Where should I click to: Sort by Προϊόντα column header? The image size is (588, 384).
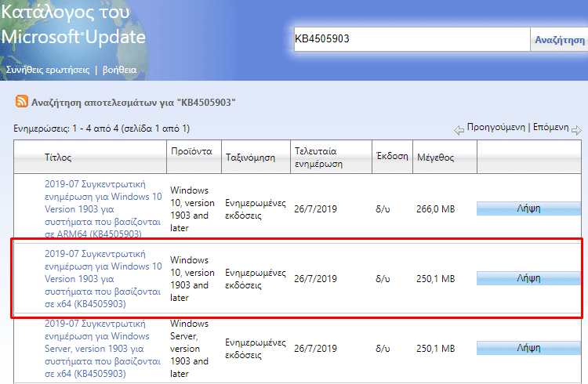(191, 151)
